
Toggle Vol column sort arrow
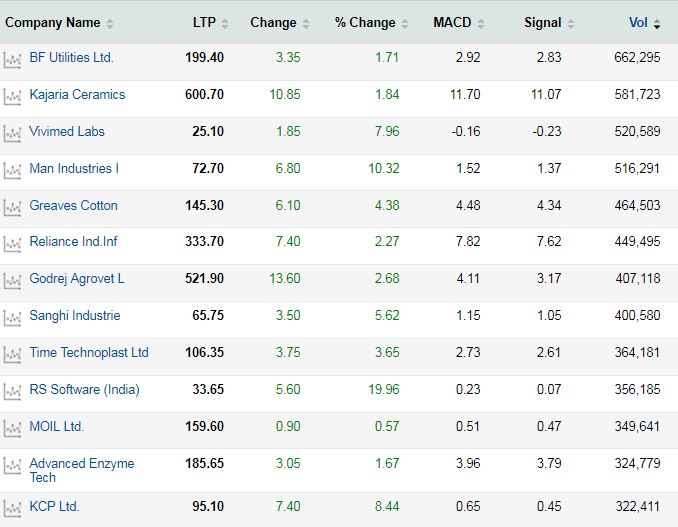[x=657, y=24]
